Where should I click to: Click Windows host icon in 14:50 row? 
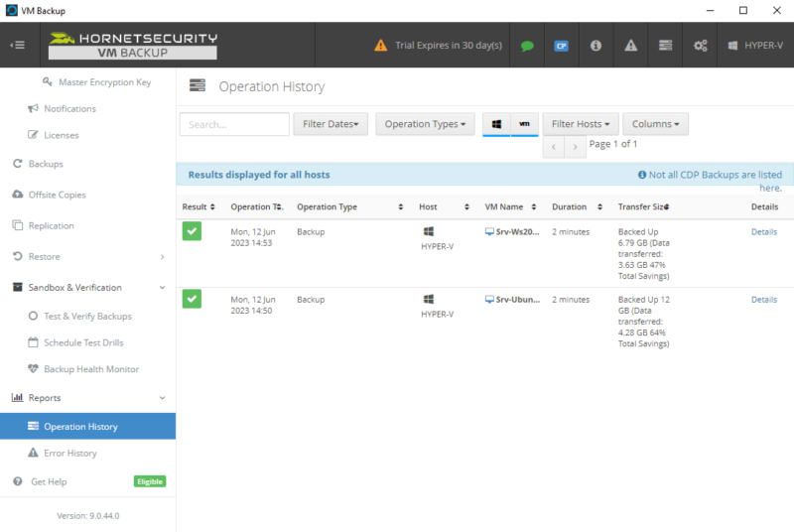click(x=429, y=299)
